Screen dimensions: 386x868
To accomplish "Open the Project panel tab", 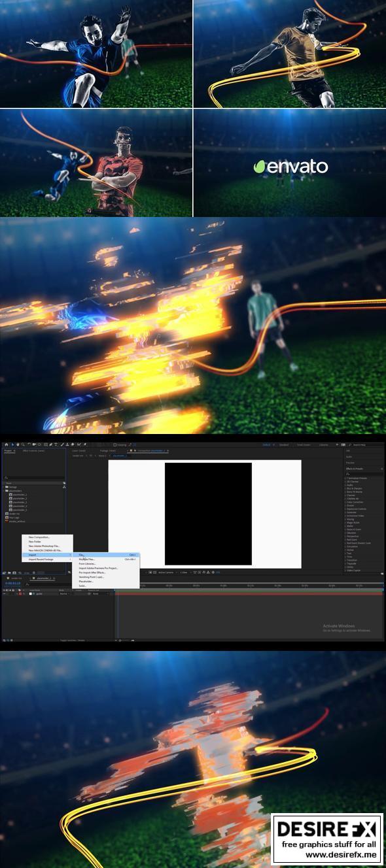I will pyautogui.click(x=9, y=451).
